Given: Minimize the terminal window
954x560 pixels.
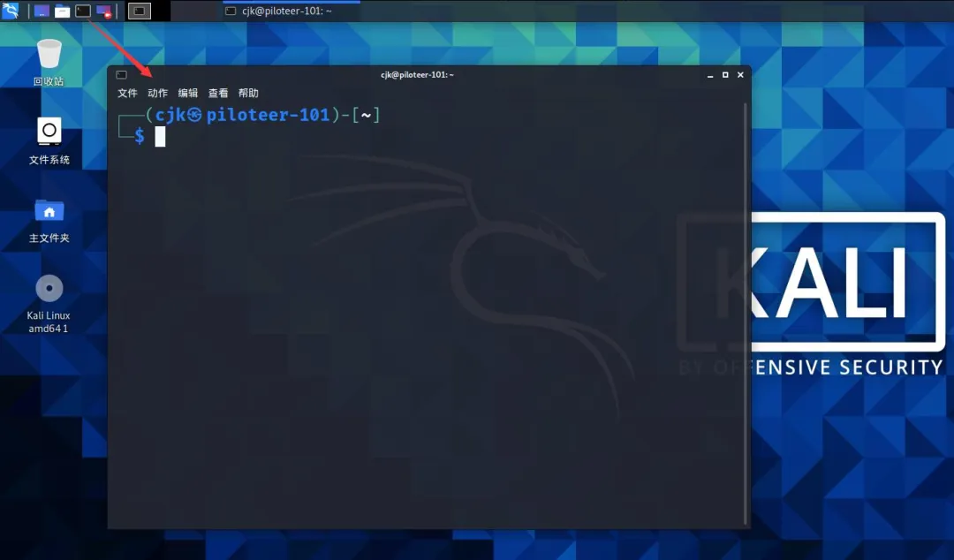Looking at the screenshot, I should [x=710, y=75].
